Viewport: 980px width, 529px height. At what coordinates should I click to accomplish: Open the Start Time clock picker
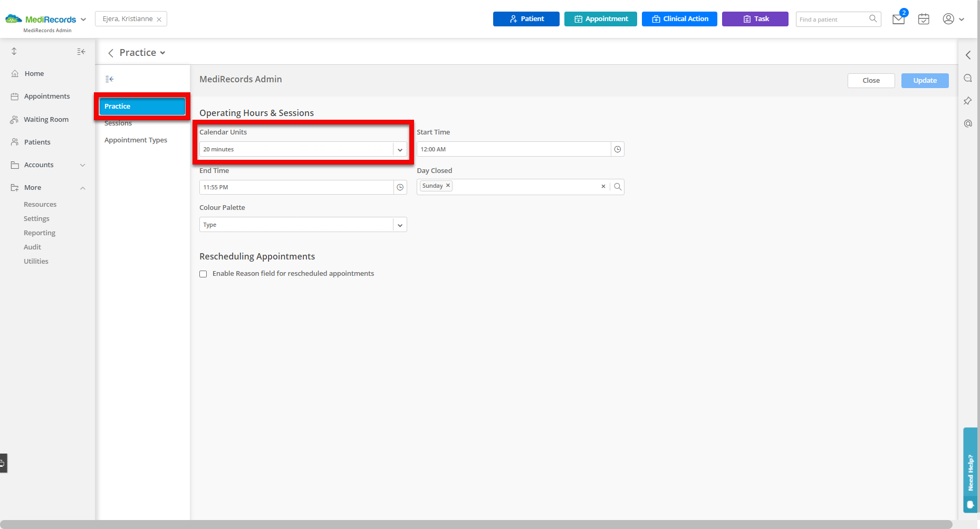[x=618, y=149]
